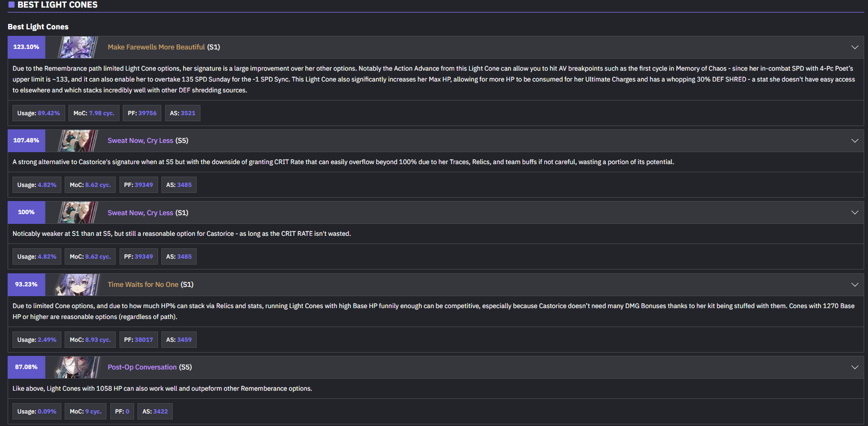Viewport: 868px width, 426px height.
Task: Click the Time Waits for No One image
Action: coord(78,285)
